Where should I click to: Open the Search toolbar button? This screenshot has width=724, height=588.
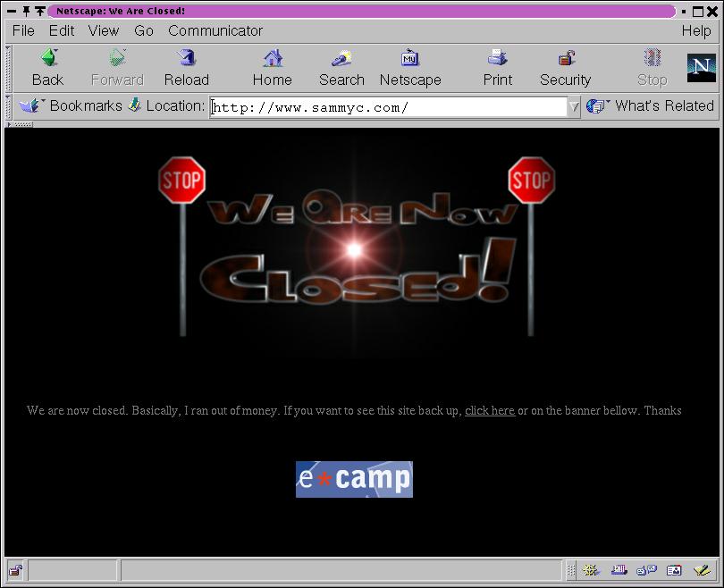341,67
